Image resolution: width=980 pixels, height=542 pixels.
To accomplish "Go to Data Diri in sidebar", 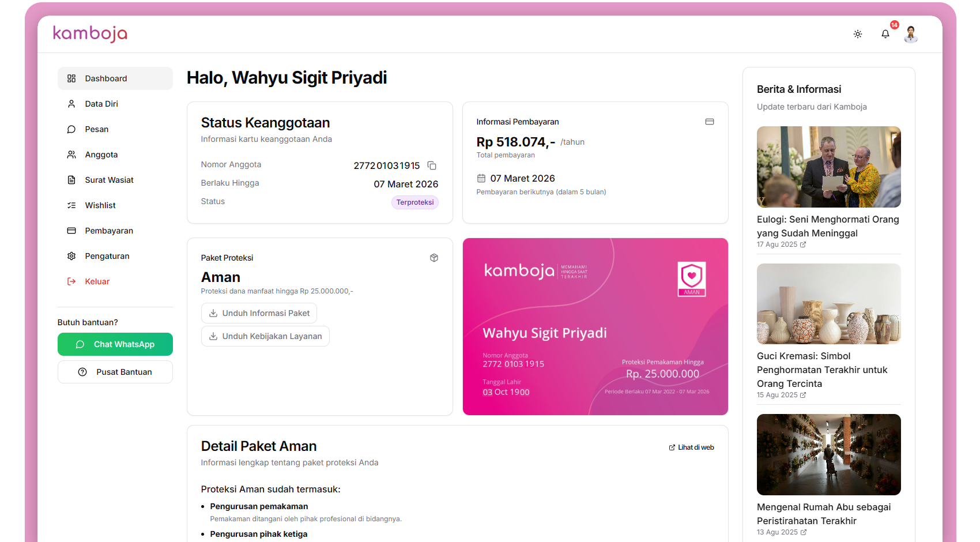I will coord(101,104).
